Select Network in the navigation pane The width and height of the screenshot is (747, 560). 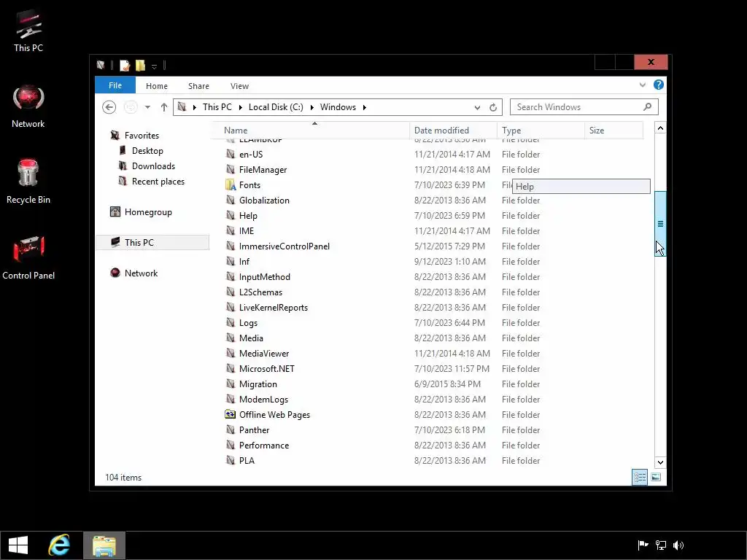tap(141, 273)
